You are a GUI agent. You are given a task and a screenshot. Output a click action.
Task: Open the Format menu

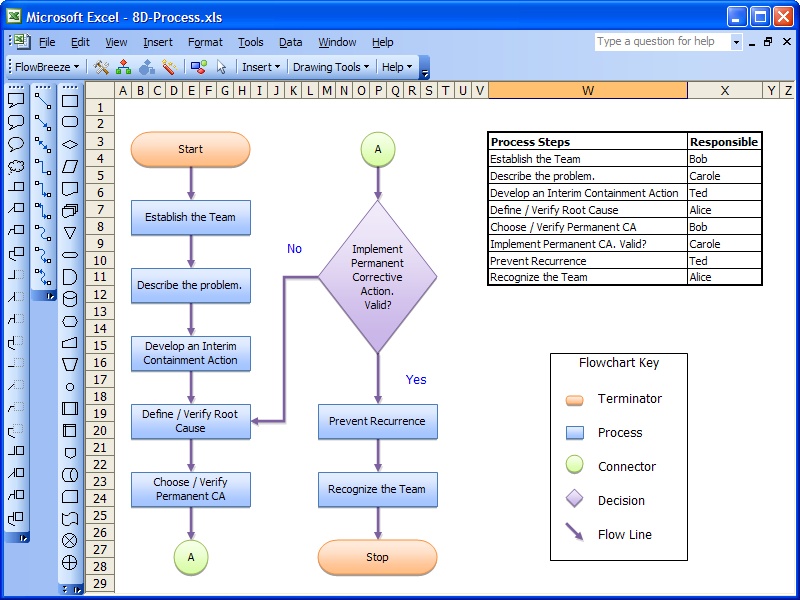click(x=205, y=42)
